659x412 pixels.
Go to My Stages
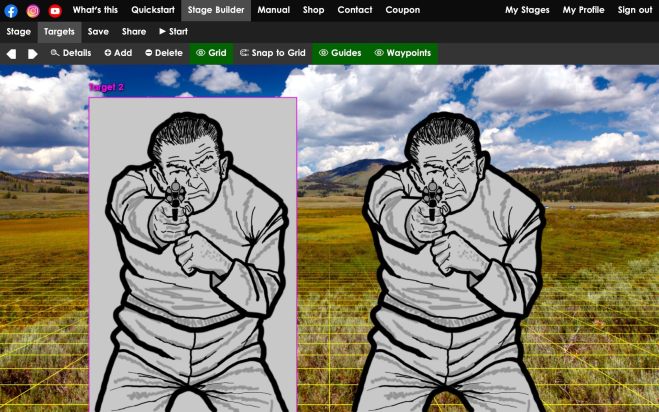[x=526, y=10]
